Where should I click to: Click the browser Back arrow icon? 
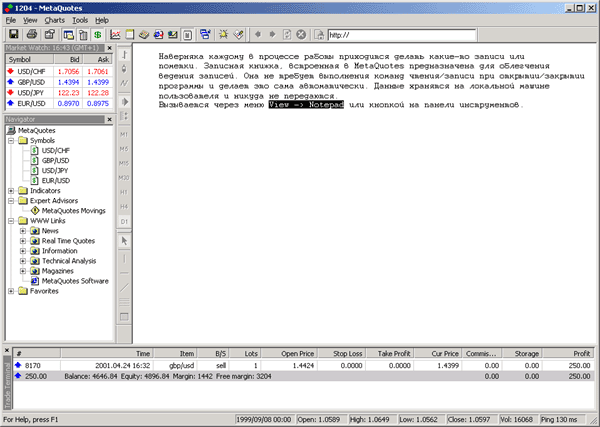tap(258, 35)
